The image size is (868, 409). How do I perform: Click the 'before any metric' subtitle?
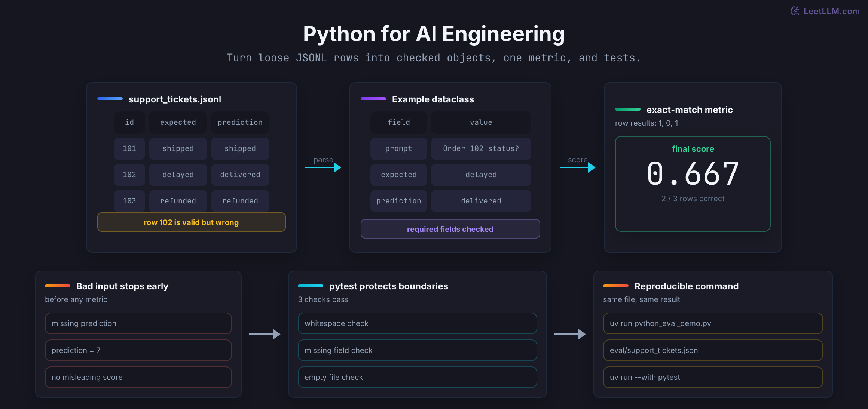(76, 299)
